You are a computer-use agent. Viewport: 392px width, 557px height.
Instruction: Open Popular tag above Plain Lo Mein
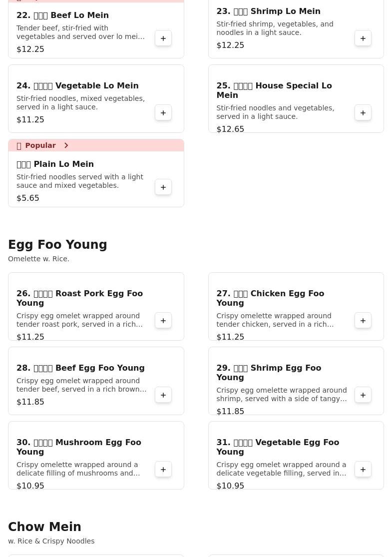(40, 145)
